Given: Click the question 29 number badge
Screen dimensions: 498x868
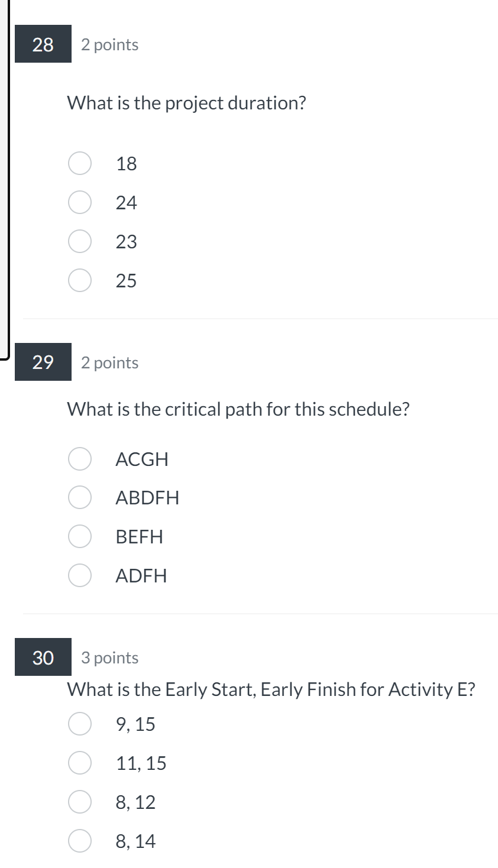Looking at the screenshot, I should [42, 362].
